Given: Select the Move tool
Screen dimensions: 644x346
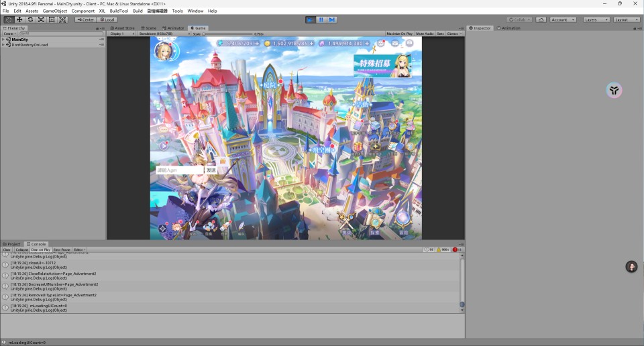Looking at the screenshot, I should click(19, 19).
